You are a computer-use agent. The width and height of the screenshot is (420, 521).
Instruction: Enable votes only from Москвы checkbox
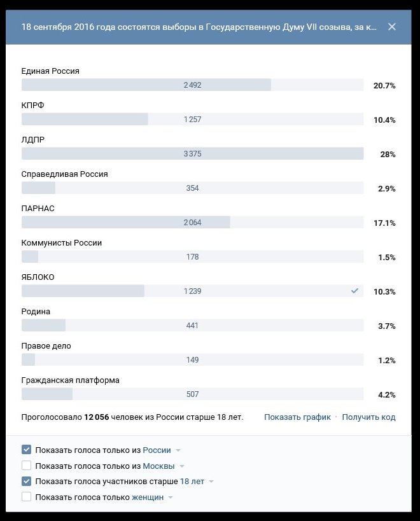click(26, 466)
